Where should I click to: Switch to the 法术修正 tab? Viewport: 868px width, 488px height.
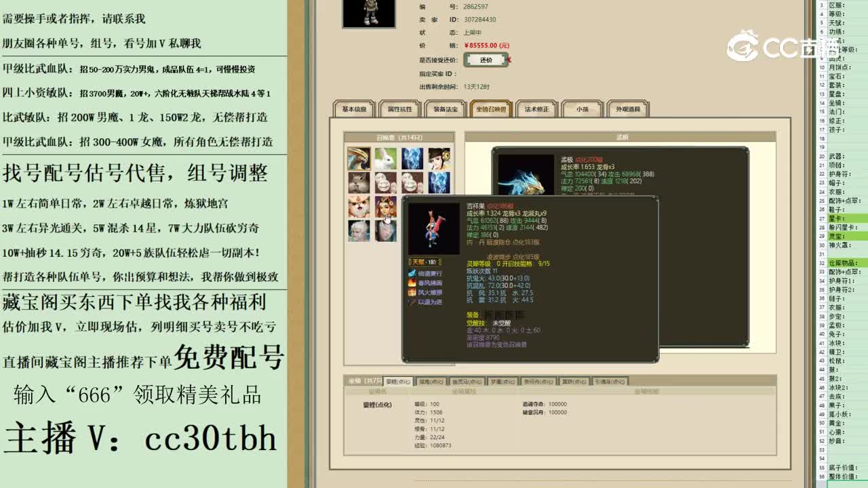tap(536, 109)
